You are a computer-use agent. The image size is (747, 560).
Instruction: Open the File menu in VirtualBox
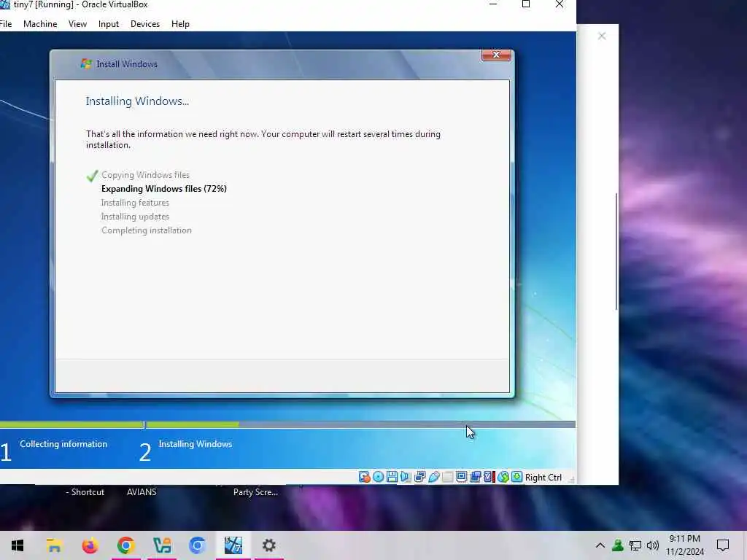coord(6,24)
